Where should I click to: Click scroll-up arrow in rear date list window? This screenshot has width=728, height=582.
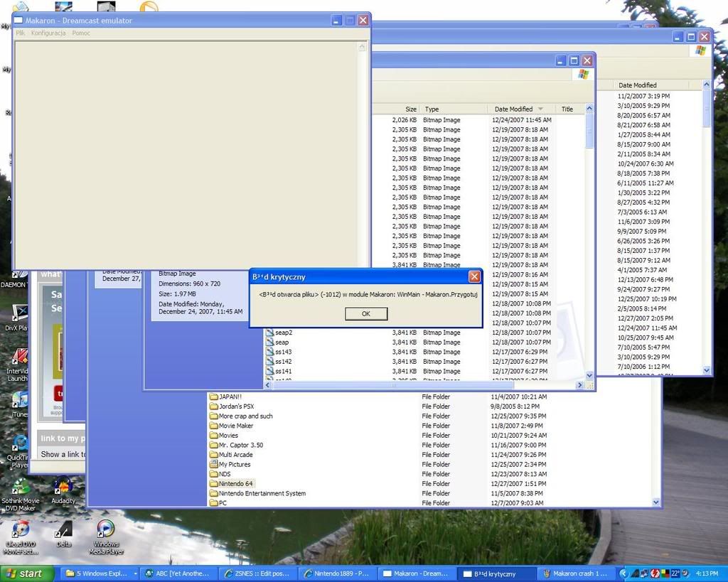coord(707,85)
